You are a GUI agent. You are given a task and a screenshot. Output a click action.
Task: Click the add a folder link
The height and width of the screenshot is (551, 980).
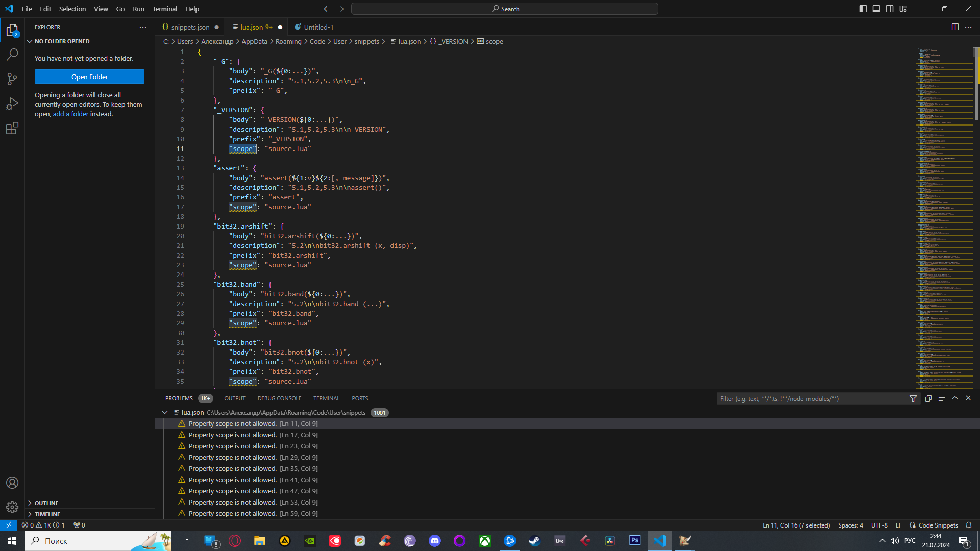click(70, 114)
